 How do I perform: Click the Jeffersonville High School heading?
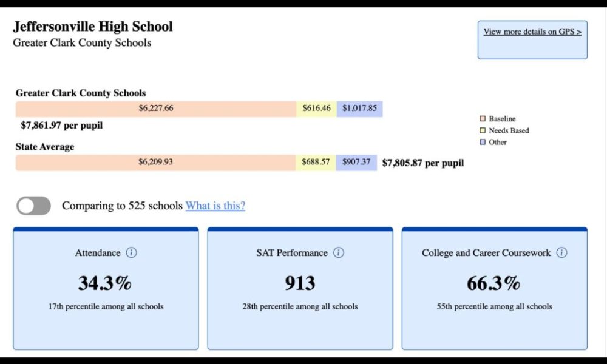pos(93,27)
